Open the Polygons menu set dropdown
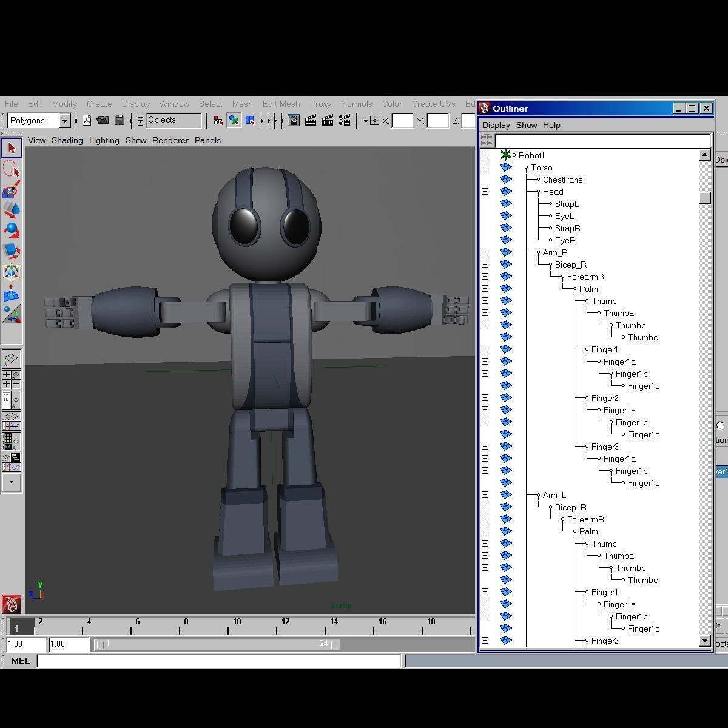Screen dimensions: 728x728 tap(64, 120)
